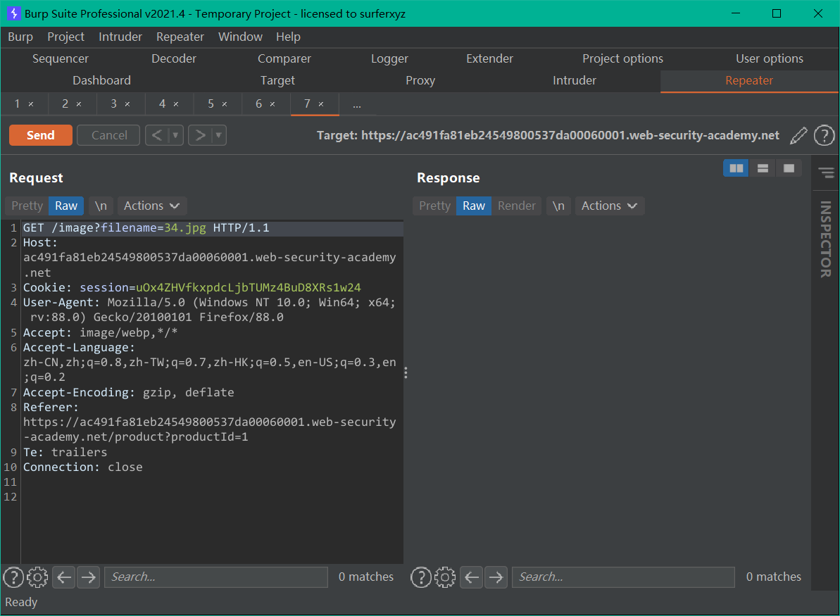Toggle Response Raw view
The image size is (840, 616).
coord(474,206)
